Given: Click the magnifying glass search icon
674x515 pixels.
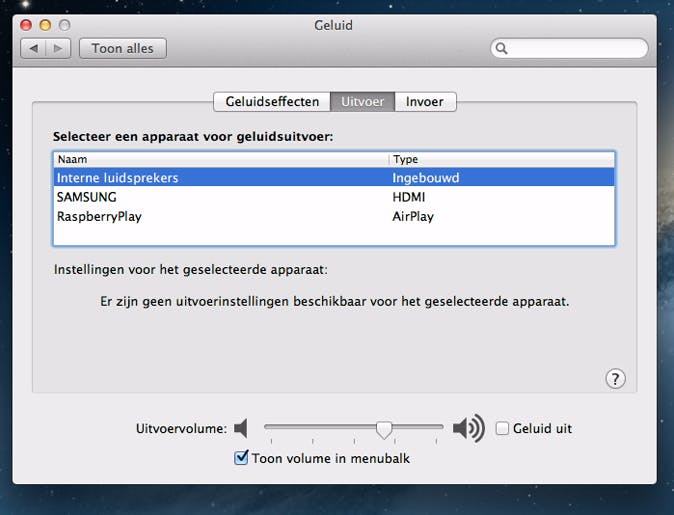Looking at the screenshot, I should coord(501,48).
